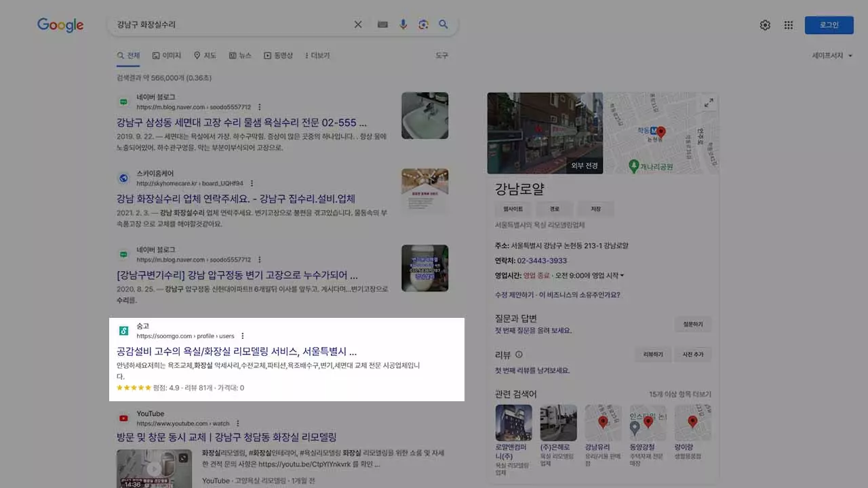The image size is (868, 488).
Task: Search by image with the Lens icon
Action: [x=423, y=24]
